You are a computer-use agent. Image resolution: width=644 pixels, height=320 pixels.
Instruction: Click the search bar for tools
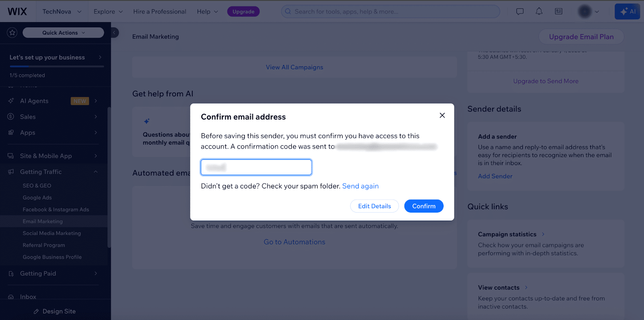coord(390,11)
